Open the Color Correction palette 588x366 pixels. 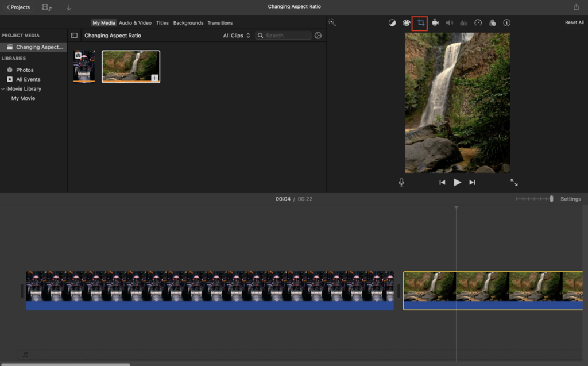(x=406, y=23)
